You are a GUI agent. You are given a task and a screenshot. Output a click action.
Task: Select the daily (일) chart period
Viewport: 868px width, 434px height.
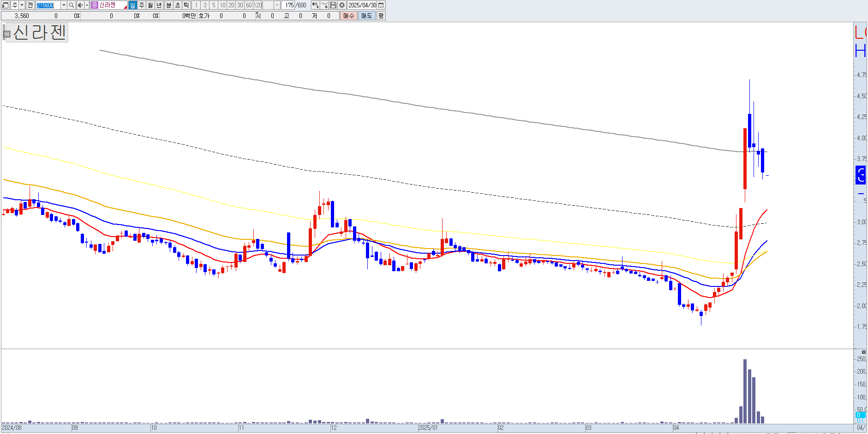[133, 5]
